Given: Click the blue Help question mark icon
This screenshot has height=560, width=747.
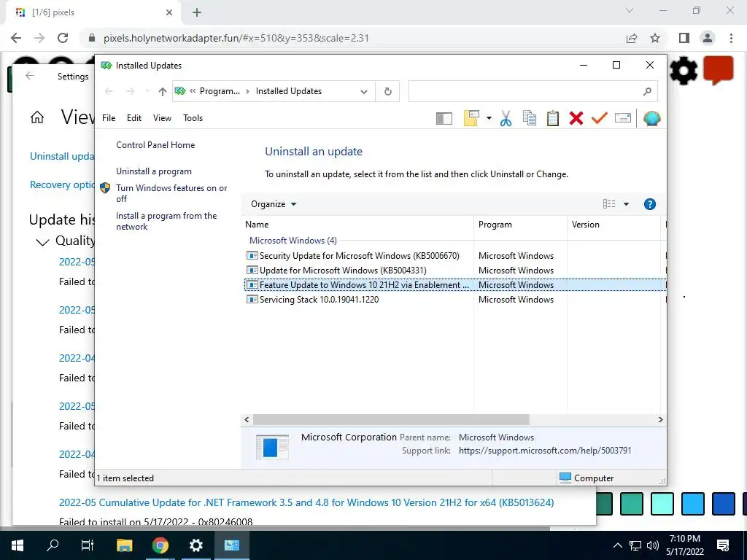Looking at the screenshot, I should [x=649, y=204].
